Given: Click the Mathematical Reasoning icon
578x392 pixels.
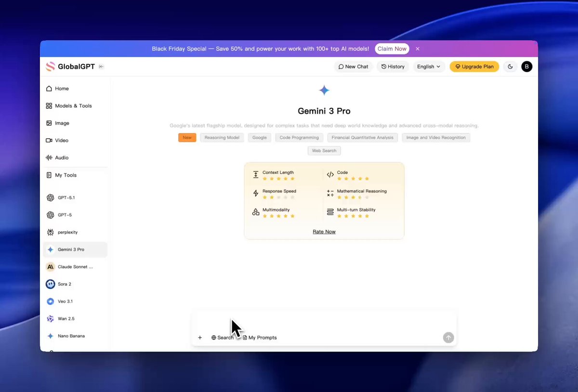Looking at the screenshot, I should click(330, 194).
